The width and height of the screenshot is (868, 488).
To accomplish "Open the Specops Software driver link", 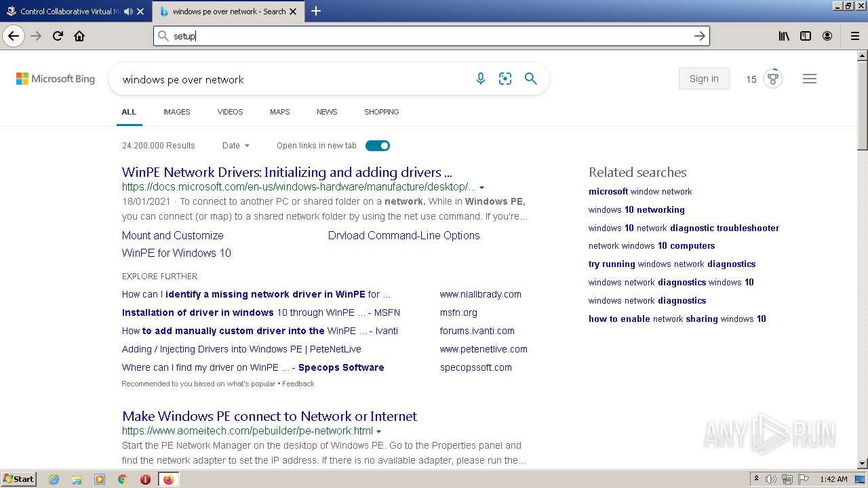I will [x=253, y=367].
